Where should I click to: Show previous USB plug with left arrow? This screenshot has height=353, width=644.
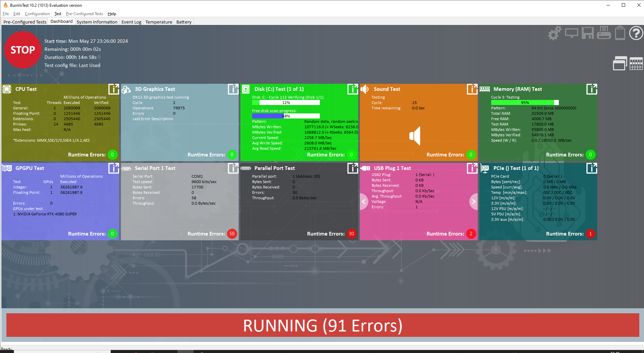coord(364,202)
